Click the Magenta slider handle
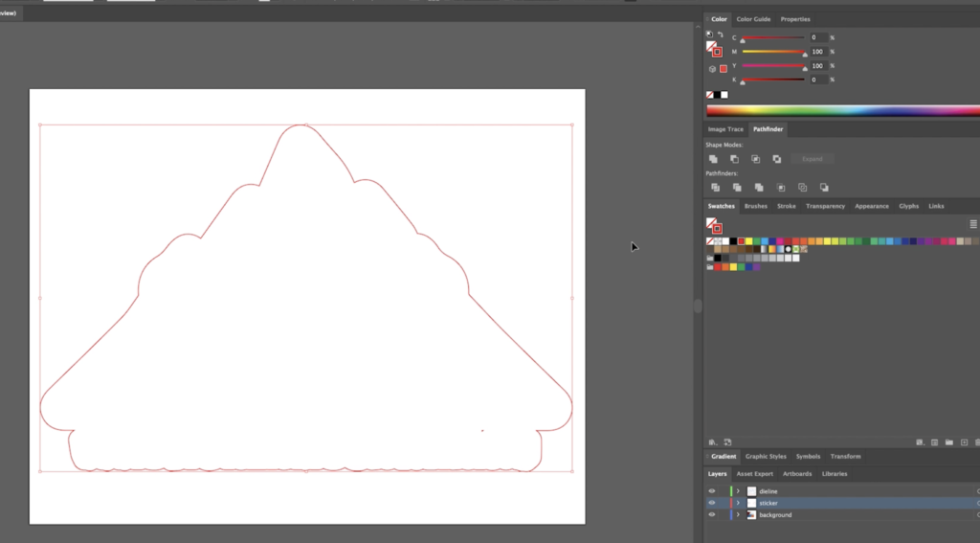This screenshot has width=980, height=543. [805, 55]
